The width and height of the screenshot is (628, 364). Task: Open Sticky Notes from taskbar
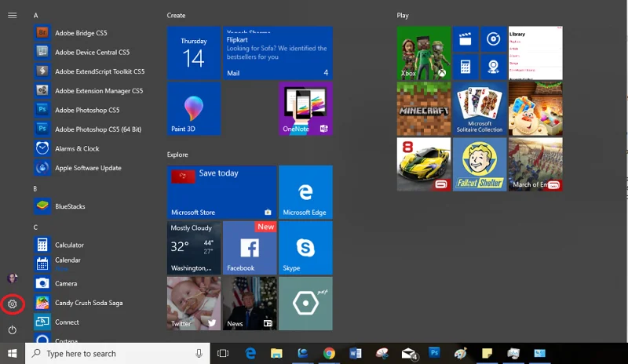[487, 353]
